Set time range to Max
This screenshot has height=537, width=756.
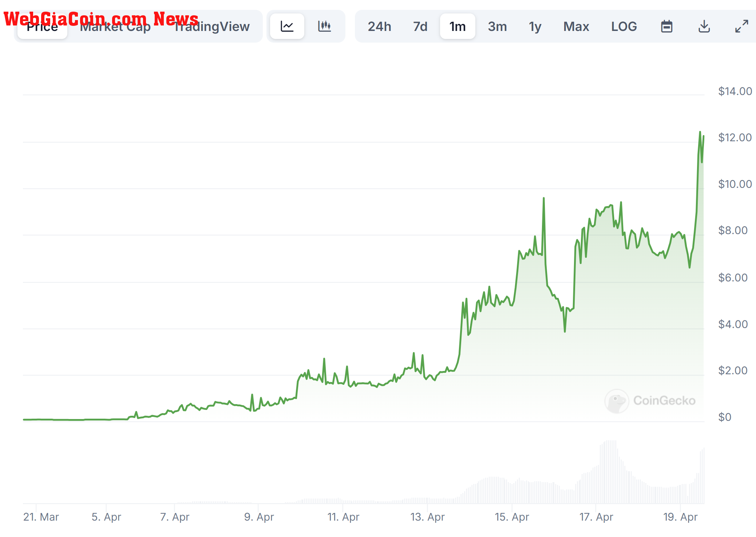point(576,26)
